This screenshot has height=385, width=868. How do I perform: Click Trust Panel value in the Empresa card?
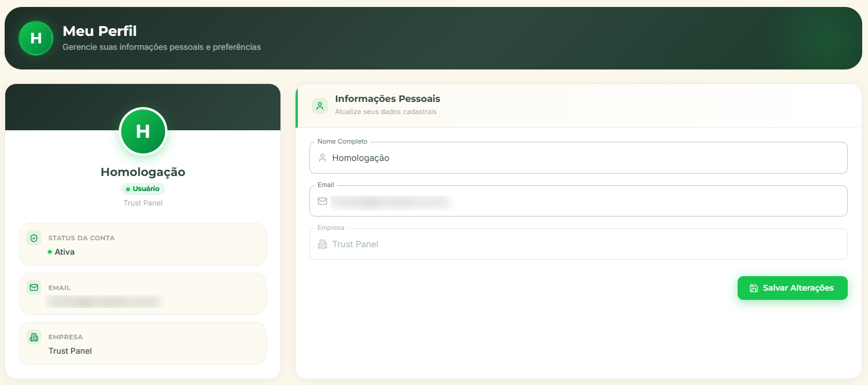(x=70, y=351)
